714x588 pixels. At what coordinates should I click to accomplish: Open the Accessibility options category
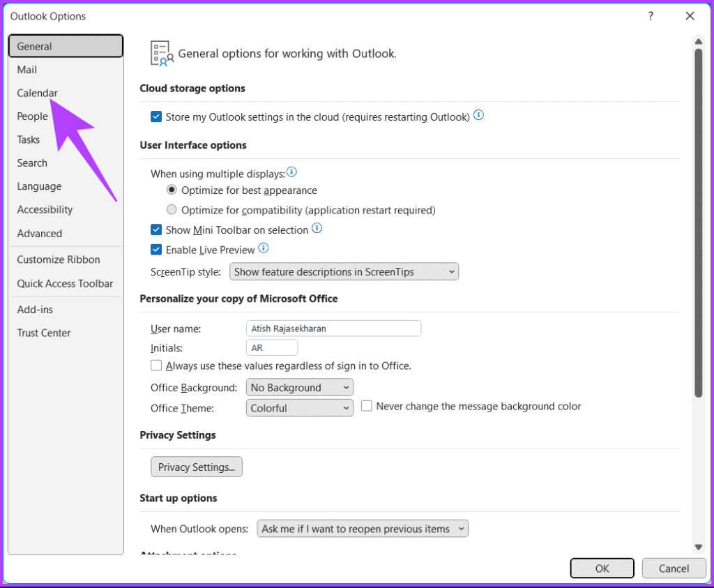point(66,209)
